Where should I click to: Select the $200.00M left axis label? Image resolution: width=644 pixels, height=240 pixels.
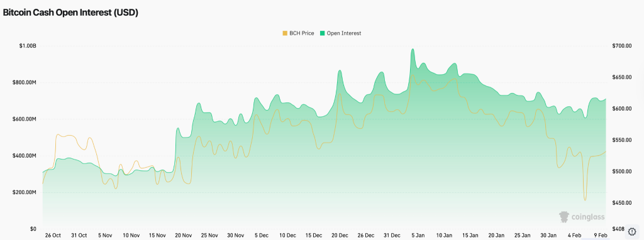[25, 192]
